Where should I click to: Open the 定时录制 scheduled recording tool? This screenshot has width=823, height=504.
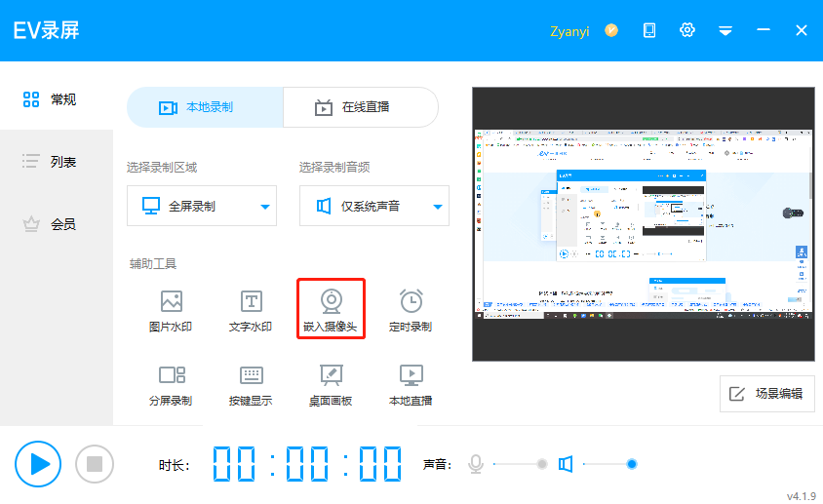(411, 311)
